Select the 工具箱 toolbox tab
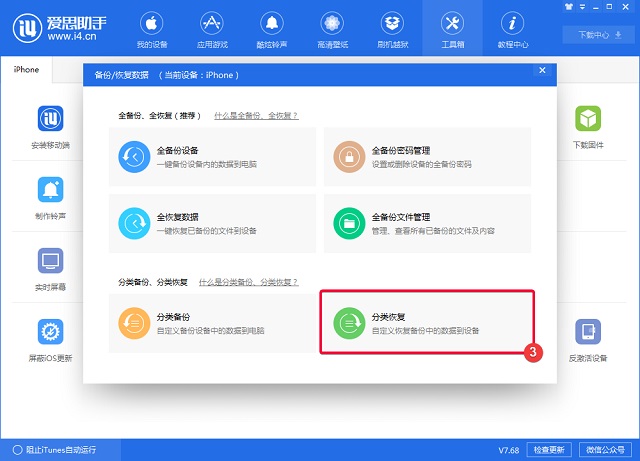640x461 pixels. pos(453,29)
